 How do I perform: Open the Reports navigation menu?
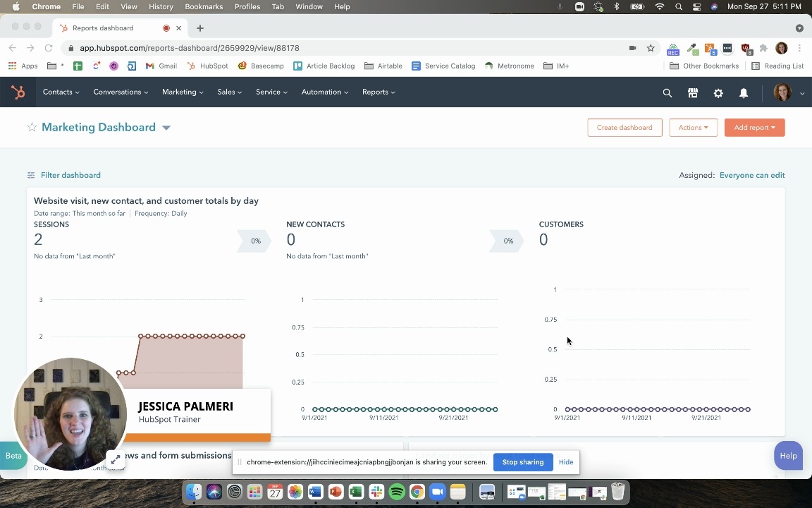click(x=379, y=92)
